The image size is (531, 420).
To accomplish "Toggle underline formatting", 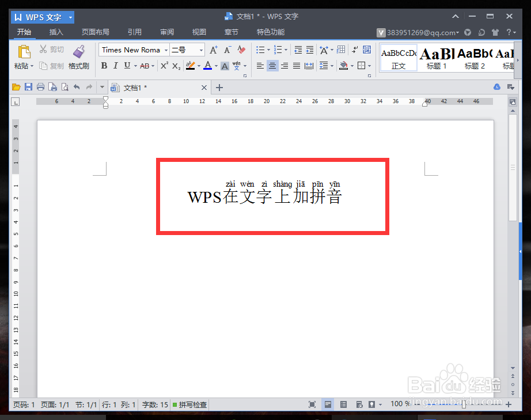I will pyautogui.click(x=127, y=66).
